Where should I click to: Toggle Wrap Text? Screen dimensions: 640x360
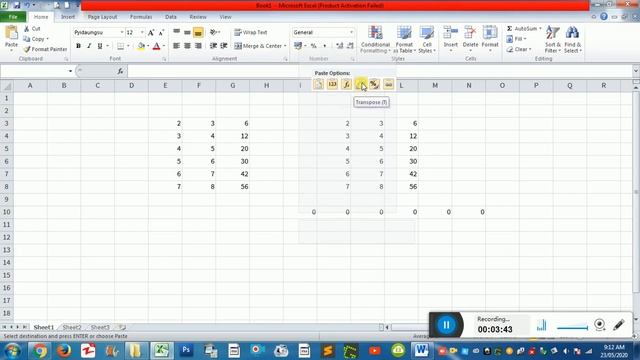pyautogui.click(x=251, y=32)
